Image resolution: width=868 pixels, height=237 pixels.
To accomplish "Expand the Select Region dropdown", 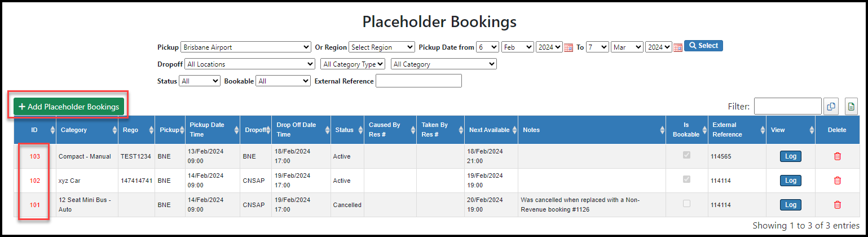I will tap(382, 47).
